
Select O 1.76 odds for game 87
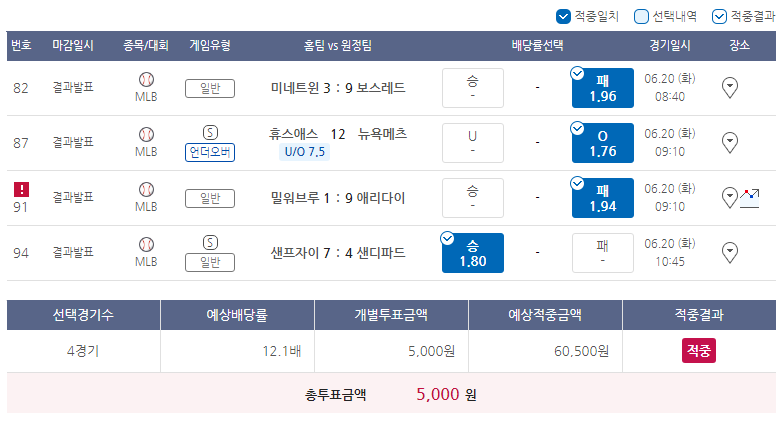click(602, 143)
